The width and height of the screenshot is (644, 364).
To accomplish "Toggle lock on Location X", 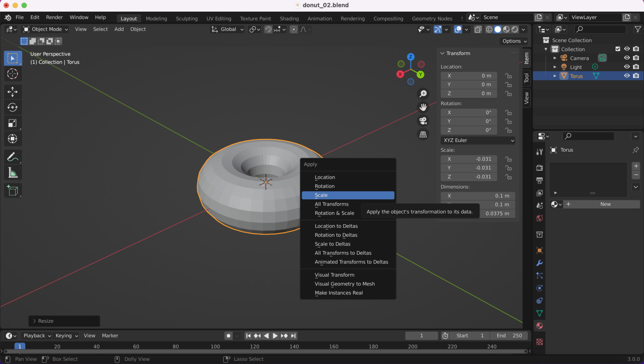I will click(508, 76).
